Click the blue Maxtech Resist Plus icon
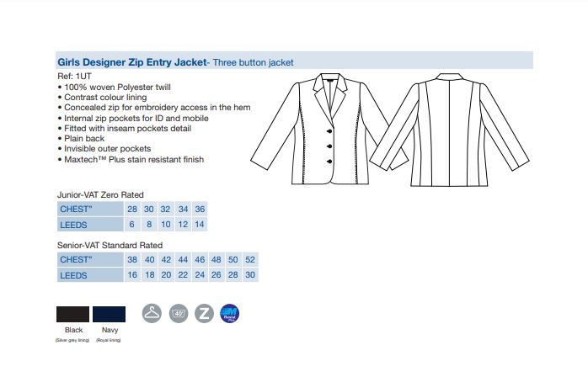The image size is (588, 377). click(229, 313)
